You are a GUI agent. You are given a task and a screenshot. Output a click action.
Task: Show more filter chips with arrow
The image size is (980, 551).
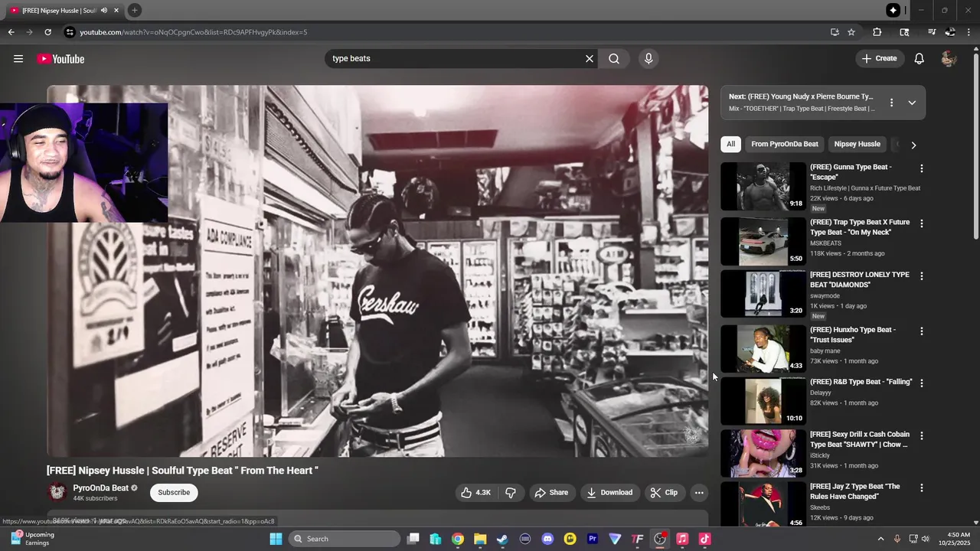[913, 145]
